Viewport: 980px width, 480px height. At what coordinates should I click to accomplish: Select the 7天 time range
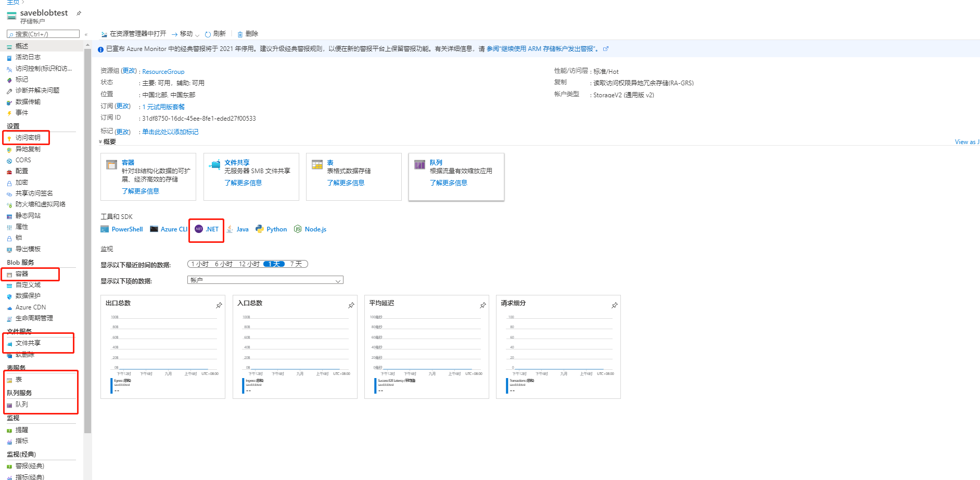[297, 264]
